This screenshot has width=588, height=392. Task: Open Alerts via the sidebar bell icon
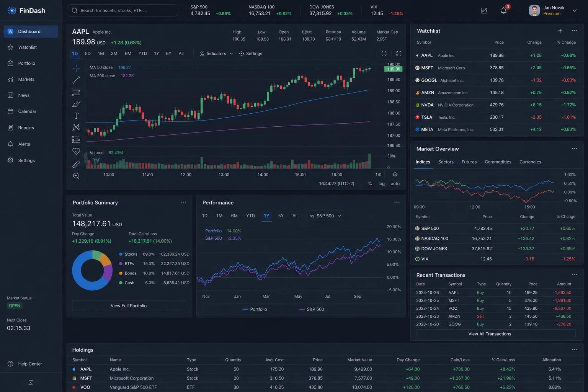(10, 144)
